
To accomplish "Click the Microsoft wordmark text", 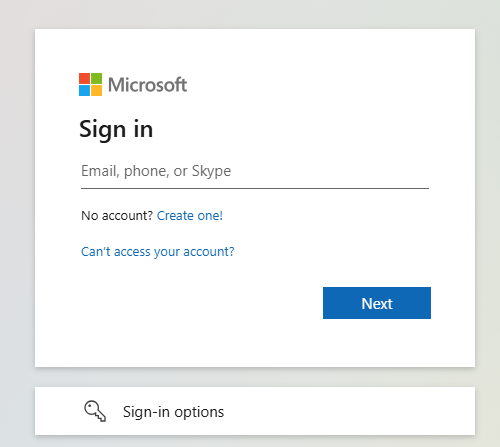I will tap(147, 85).
